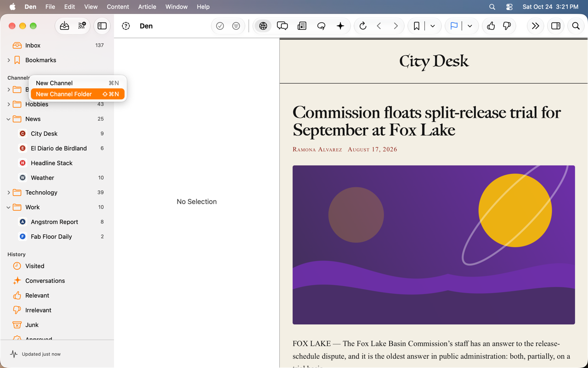Click the Ramona Alvarez author name
This screenshot has width=588, height=368.
(x=317, y=149)
